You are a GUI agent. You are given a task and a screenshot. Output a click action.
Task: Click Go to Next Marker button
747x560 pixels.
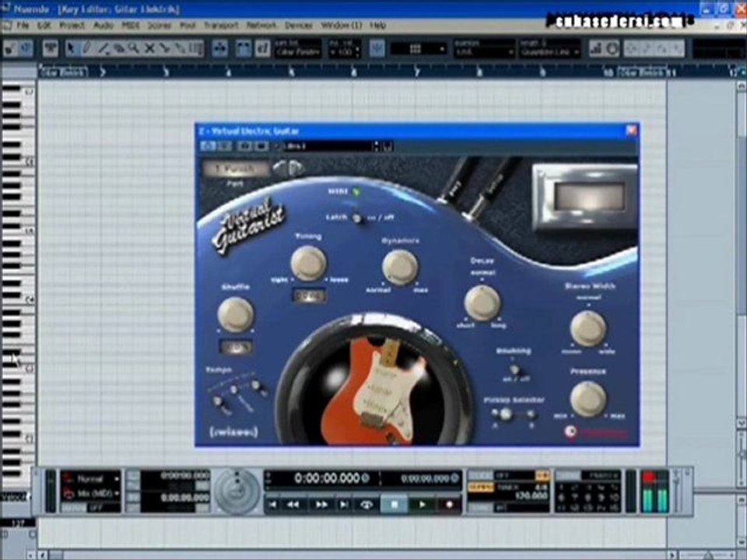click(344, 504)
